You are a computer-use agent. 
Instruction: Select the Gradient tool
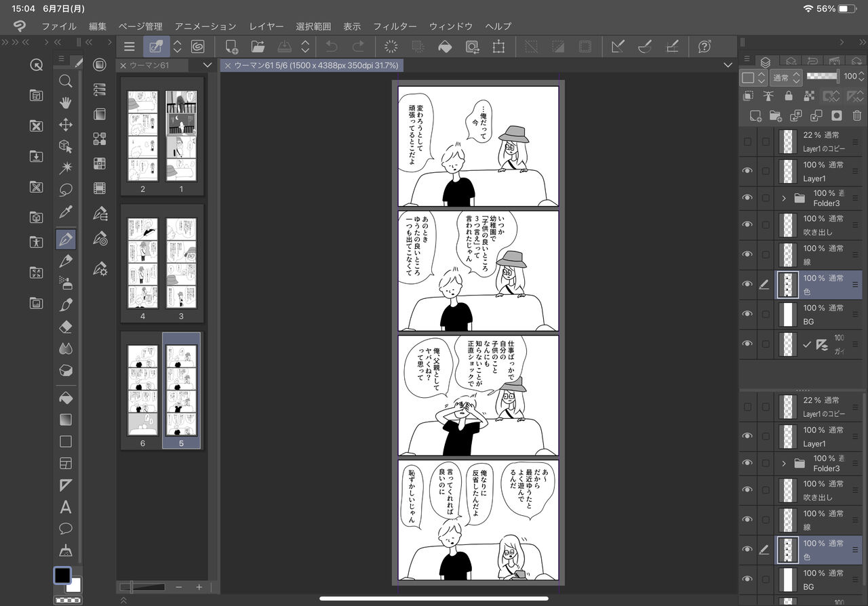(66, 420)
